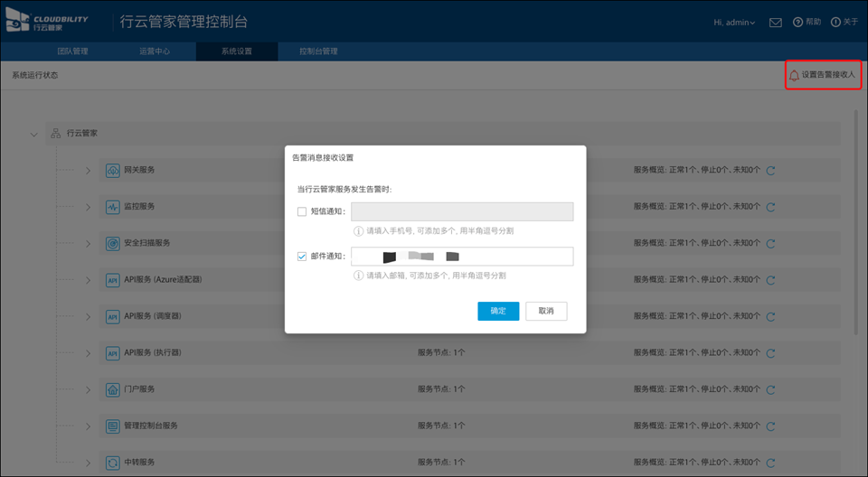Open the Hi, admin user dropdown
The image size is (868, 477).
coord(734,23)
